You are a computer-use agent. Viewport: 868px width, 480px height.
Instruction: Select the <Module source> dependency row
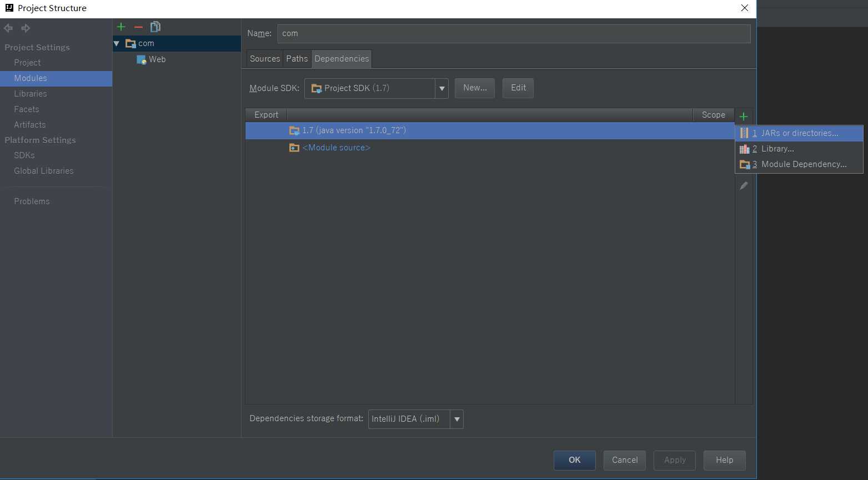[x=490, y=148]
